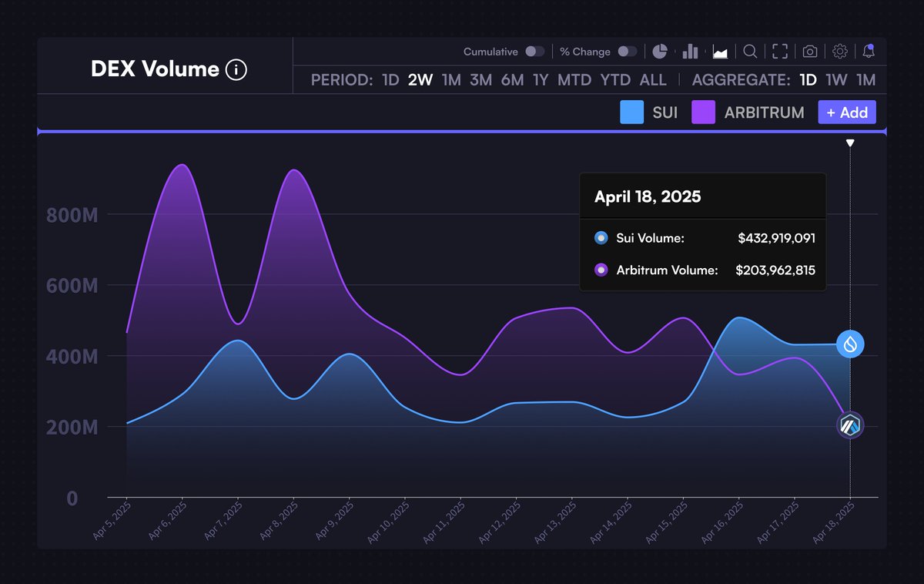Click the ARBITRUM legend label

pyautogui.click(x=765, y=112)
